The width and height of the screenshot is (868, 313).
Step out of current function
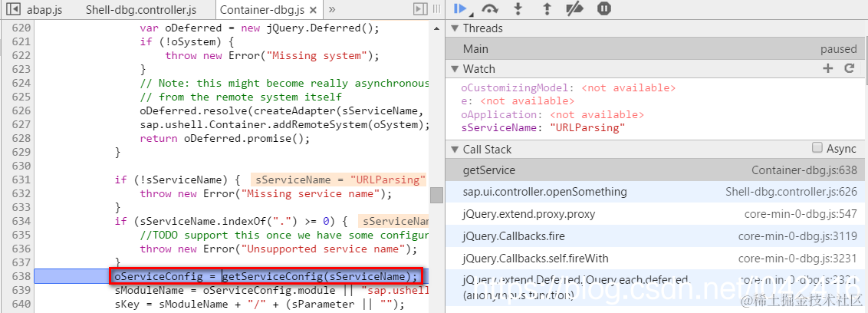[547, 9]
